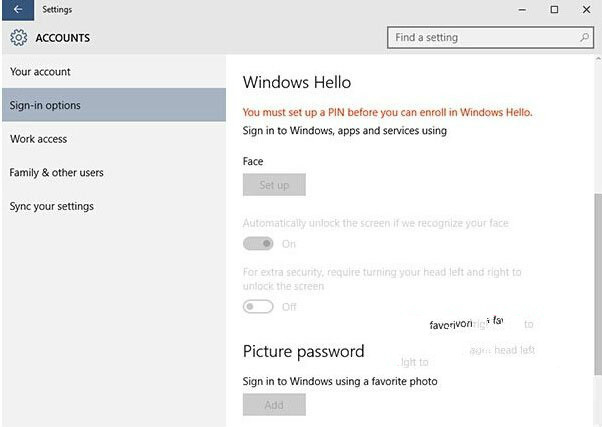The image size is (602, 427).
Task: Focus the 'Find a setting' search box
Action: click(480, 38)
